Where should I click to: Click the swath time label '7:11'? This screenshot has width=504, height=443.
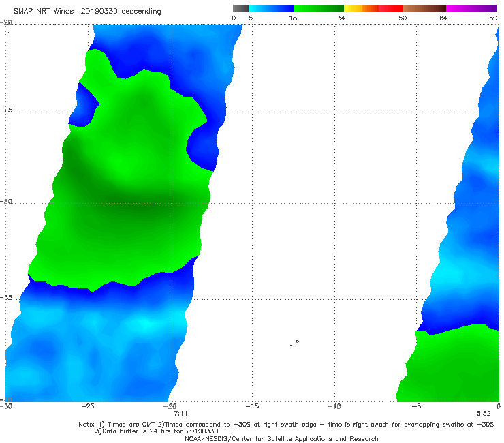(180, 414)
